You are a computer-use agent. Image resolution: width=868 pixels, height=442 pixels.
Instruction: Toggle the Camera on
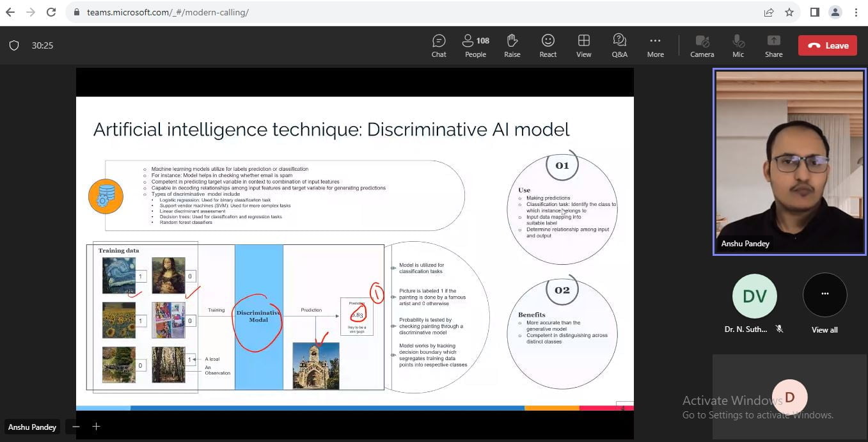click(702, 45)
